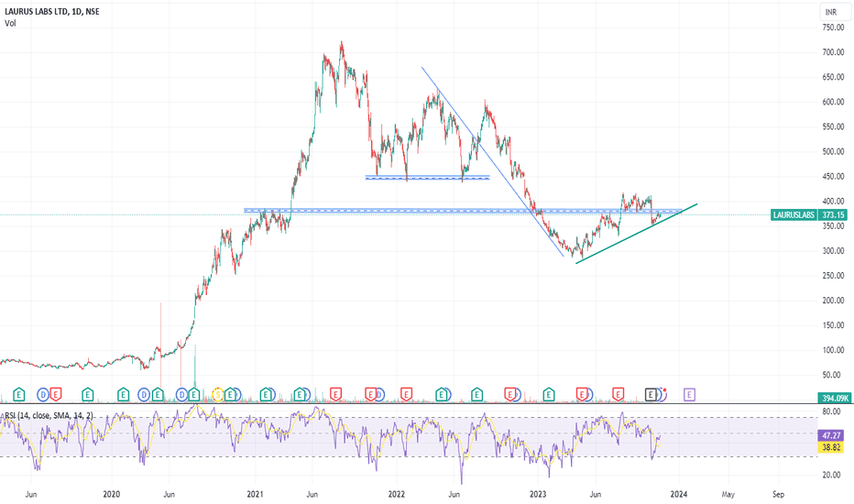Click the 500.00 price axis label
The image size is (854, 504).
pos(833,151)
